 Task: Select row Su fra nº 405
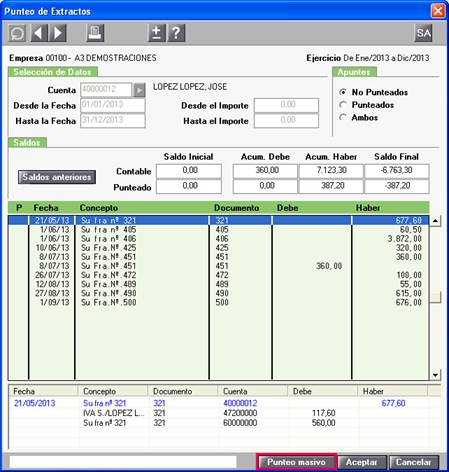pyautogui.click(x=218, y=230)
